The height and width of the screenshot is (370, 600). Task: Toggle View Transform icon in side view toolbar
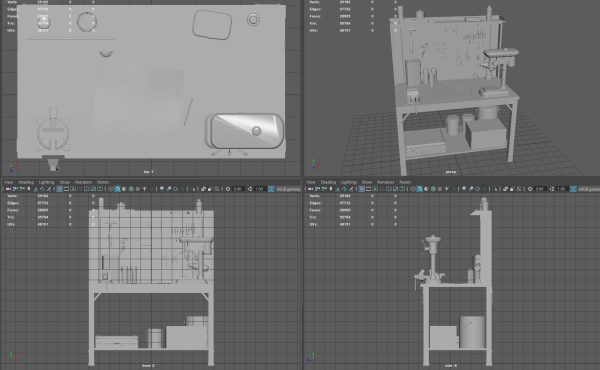pyautogui.click(x=573, y=189)
